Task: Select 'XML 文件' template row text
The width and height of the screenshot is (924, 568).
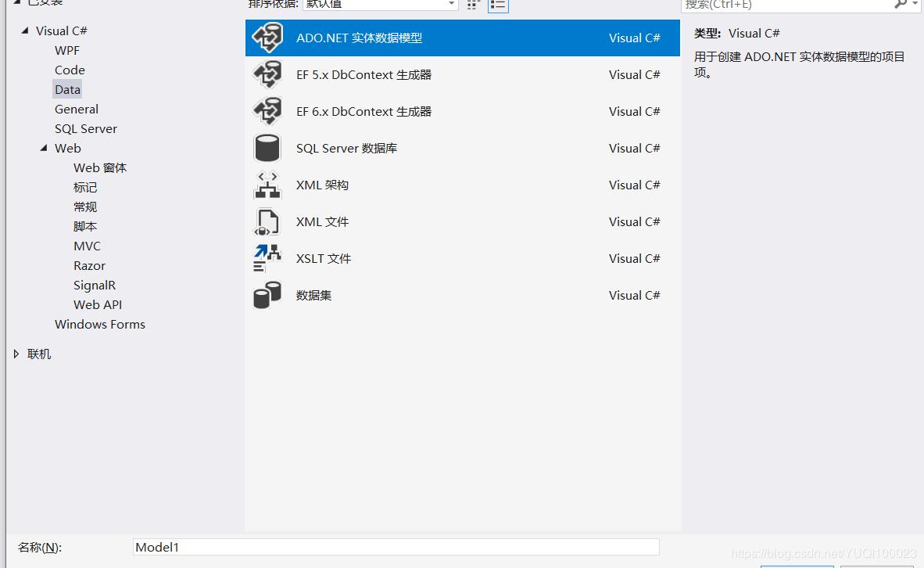Action: click(x=322, y=221)
